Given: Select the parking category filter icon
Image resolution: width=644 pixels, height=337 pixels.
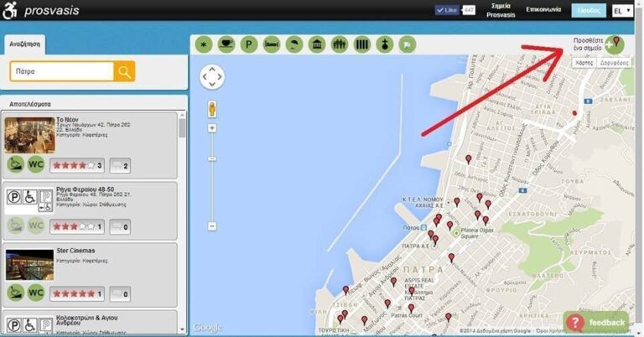Looking at the screenshot, I should (x=248, y=44).
